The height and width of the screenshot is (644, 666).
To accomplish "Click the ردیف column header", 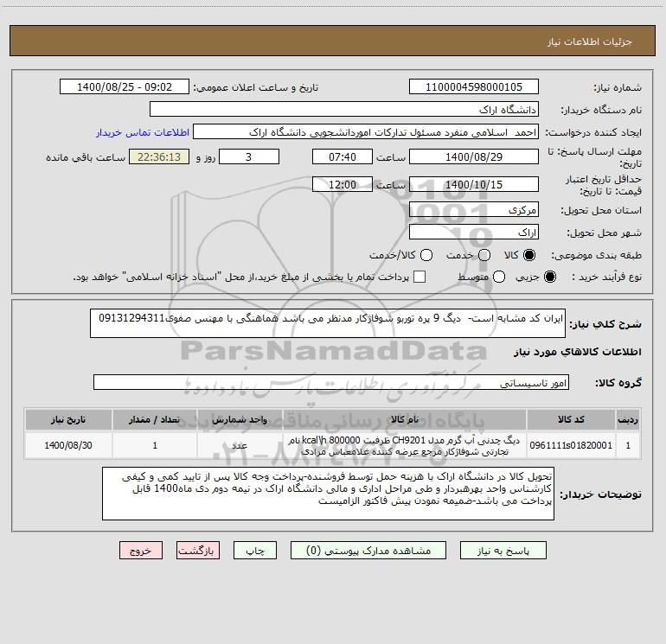I will tap(628, 419).
